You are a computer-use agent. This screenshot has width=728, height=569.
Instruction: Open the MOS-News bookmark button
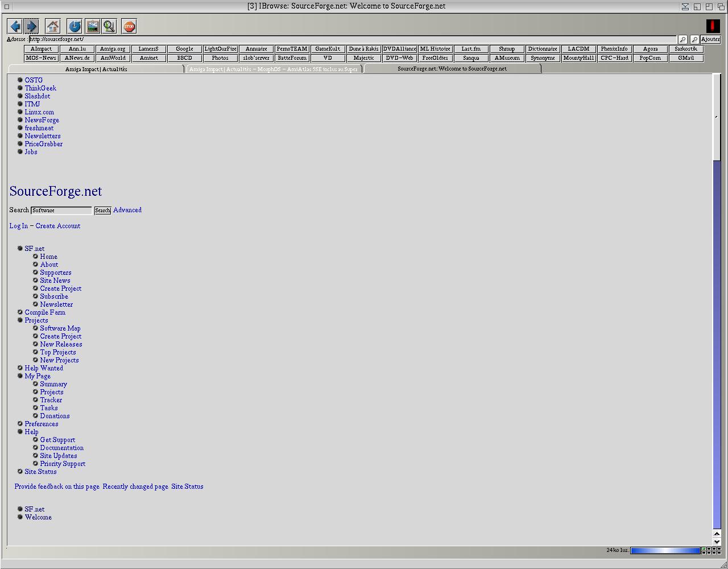tap(41, 58)
